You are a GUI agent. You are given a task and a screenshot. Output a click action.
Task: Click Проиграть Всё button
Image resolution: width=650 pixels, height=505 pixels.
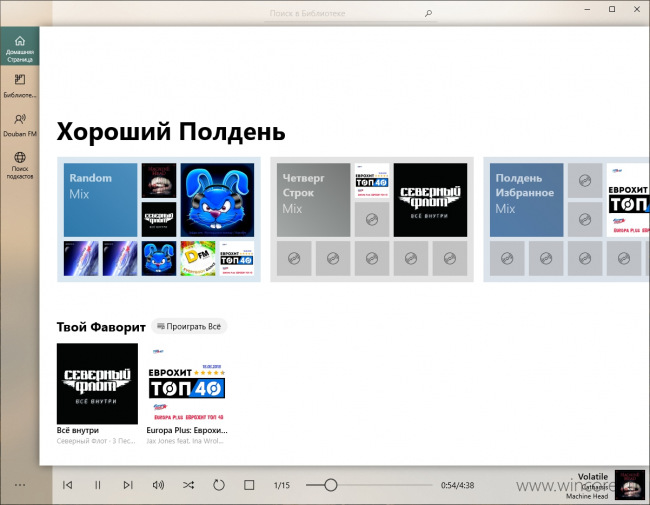click(x=189, y=326)
